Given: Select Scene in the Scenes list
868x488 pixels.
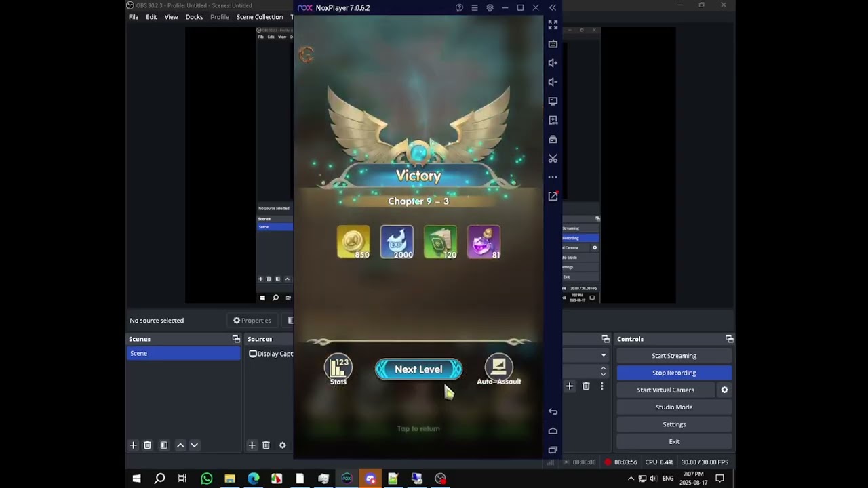Looking at the screenshot, I should [x=183, y=353].
